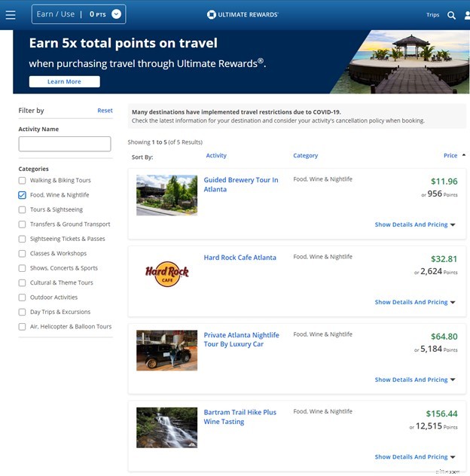The height and width of the screenshot is (476, 470).
Task: Expand details for Guided Brewery Tour
Action: tap(415, 224)
